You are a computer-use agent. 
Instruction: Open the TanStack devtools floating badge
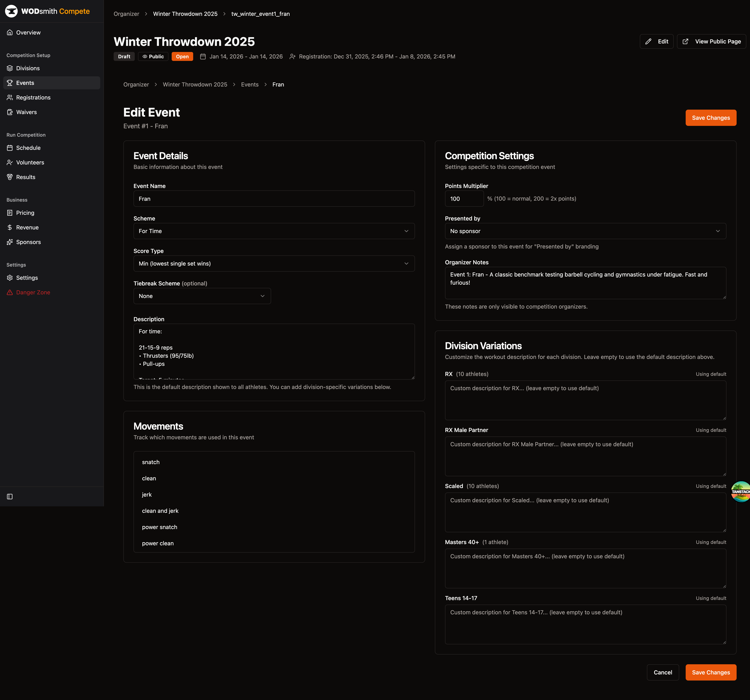(x=741, y=491)
